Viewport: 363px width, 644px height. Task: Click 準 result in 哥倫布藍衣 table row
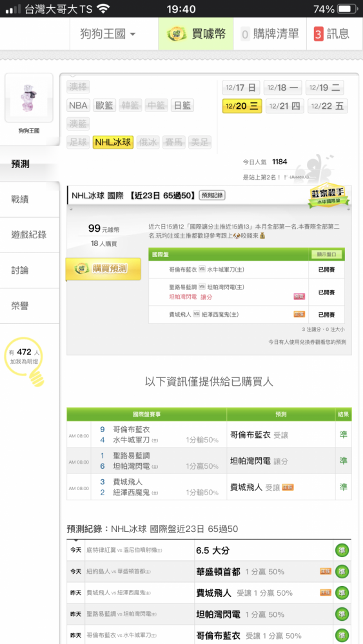(343, 435)
